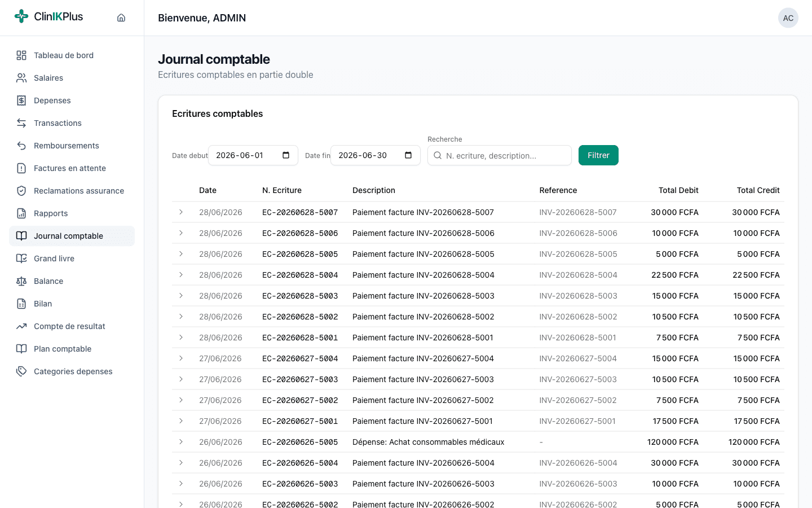Click the Grand livre book icon

pos(21,259)
